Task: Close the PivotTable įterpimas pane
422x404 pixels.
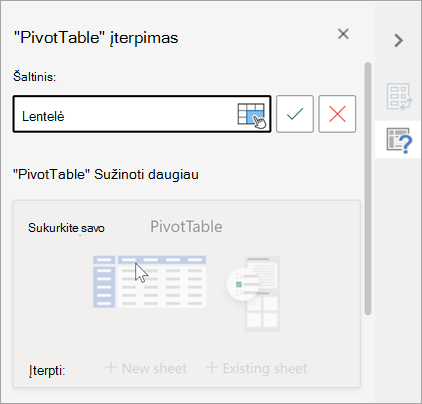Action: [x=343, y=34]
